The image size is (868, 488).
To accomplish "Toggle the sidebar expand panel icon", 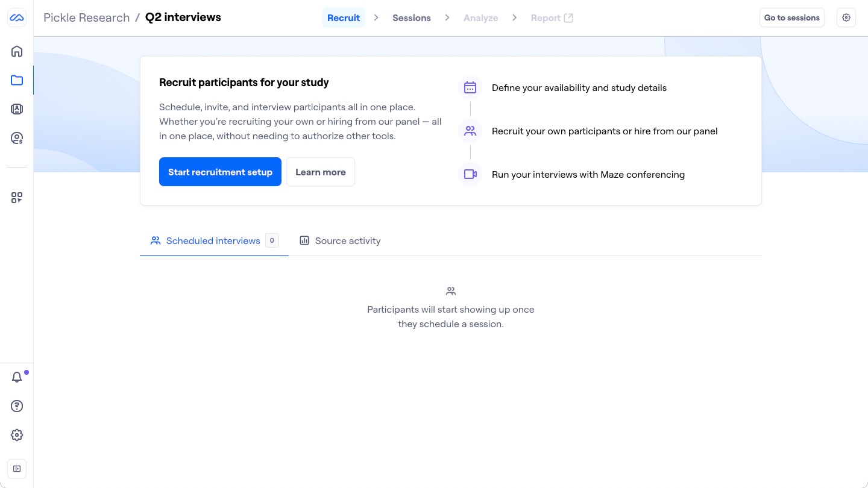I will click(x=17, y=469).
